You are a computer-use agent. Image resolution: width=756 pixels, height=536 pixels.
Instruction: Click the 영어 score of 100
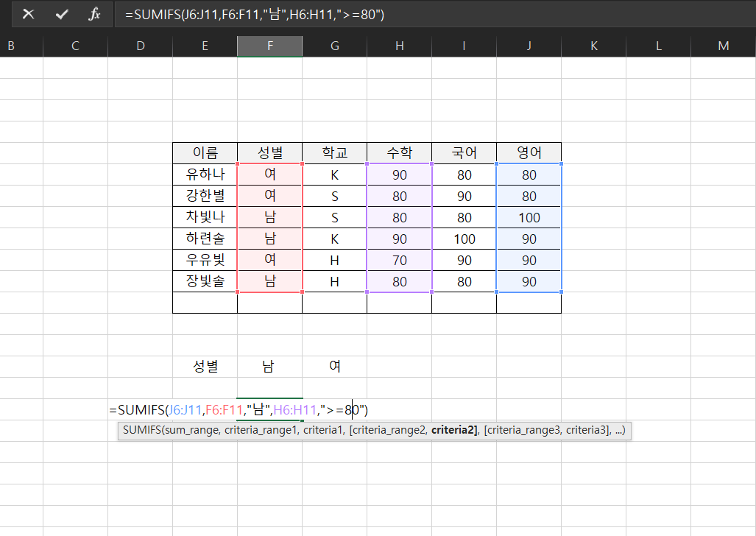click(x=529, y=217)
